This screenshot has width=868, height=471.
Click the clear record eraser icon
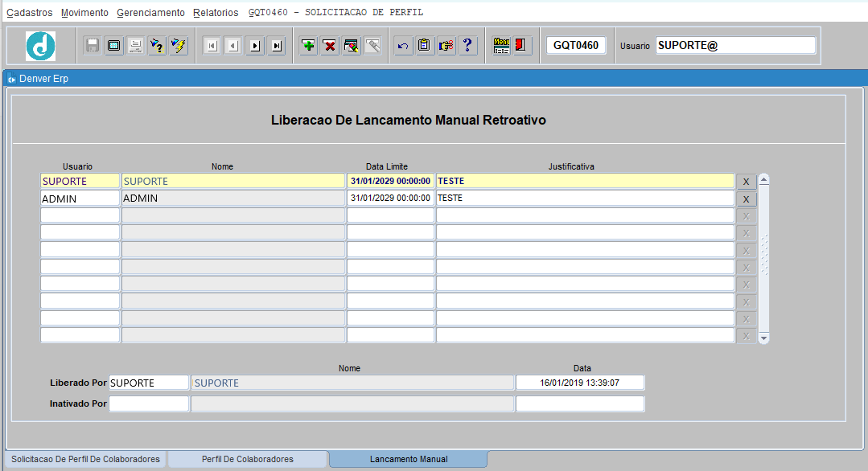coord(352,45)
